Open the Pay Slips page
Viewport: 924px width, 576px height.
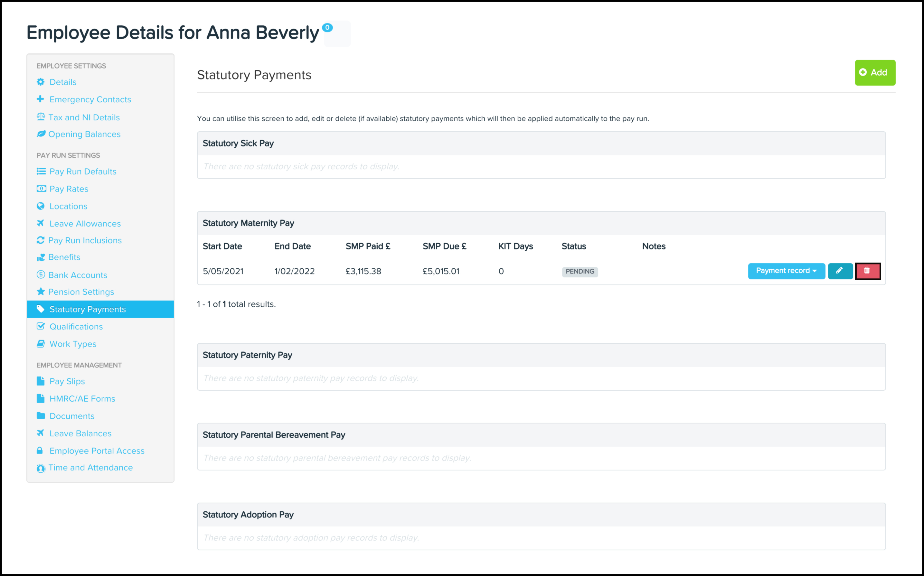coord(67,381)
